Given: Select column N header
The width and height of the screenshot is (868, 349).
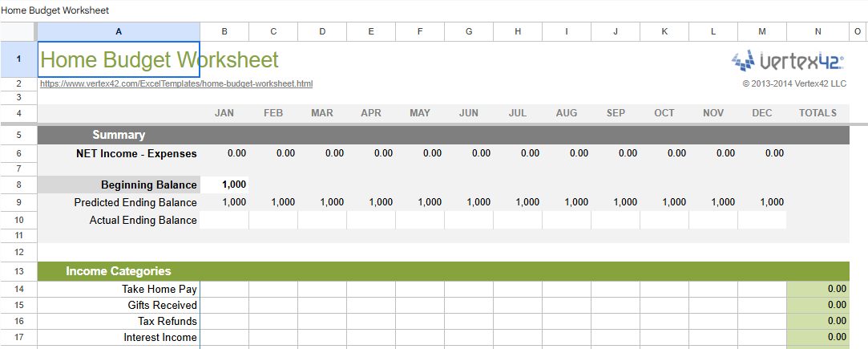Looking at the screenshot, I should (818, 31).
